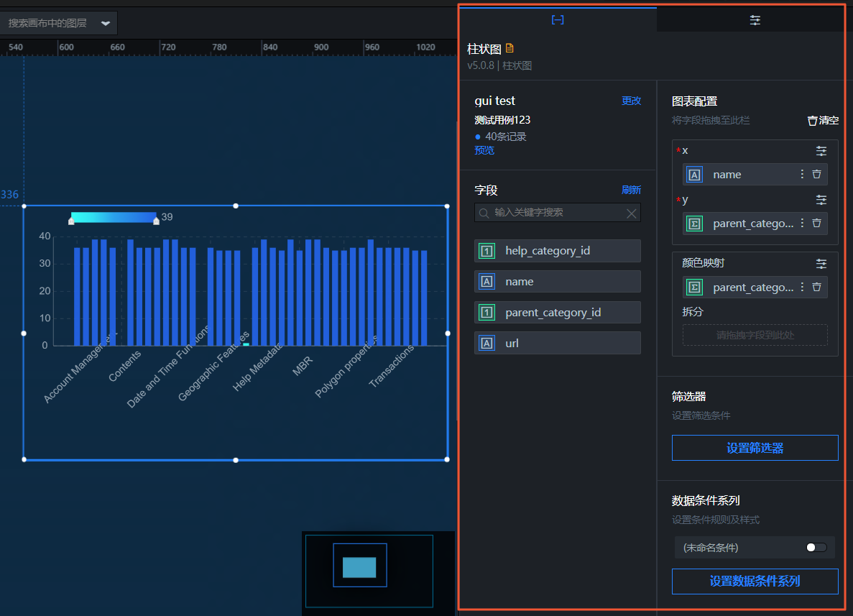This screenshot has width=853, height=616.
Task: Click the text type icon of url field
Action: click(x=487, y=344)
